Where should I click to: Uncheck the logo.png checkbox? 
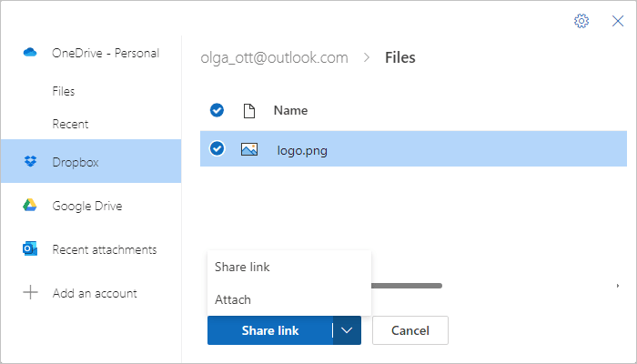[x=217, y=149]
